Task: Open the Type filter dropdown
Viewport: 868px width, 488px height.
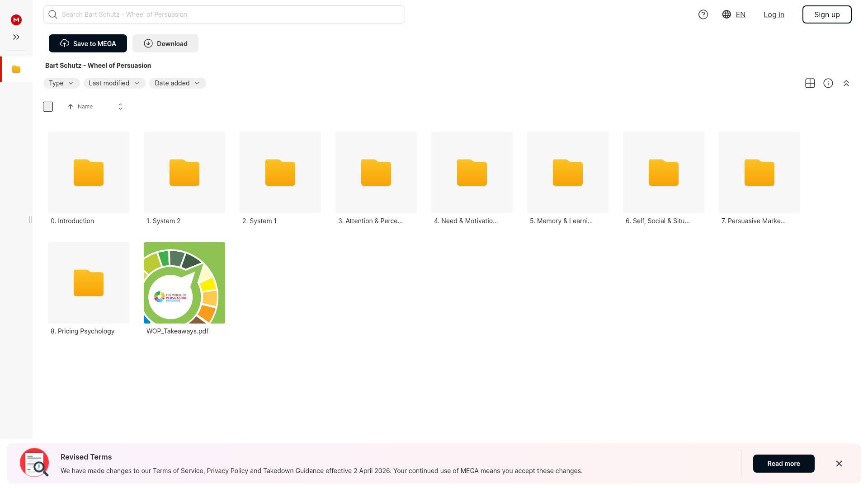Action: point(61,83)
